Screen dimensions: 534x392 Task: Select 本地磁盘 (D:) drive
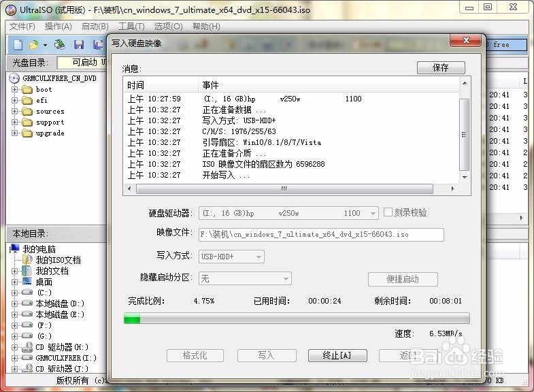click(60, 304)
